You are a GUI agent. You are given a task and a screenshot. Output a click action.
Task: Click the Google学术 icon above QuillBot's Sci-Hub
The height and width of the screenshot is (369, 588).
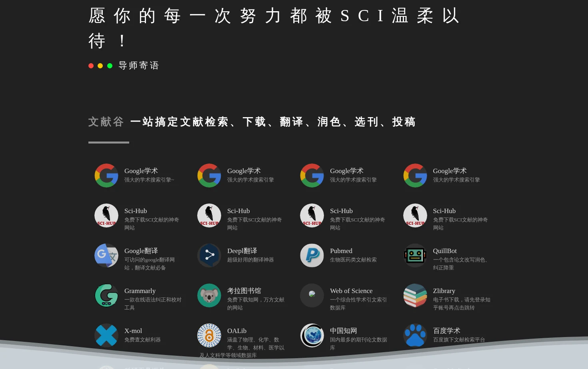415,176
